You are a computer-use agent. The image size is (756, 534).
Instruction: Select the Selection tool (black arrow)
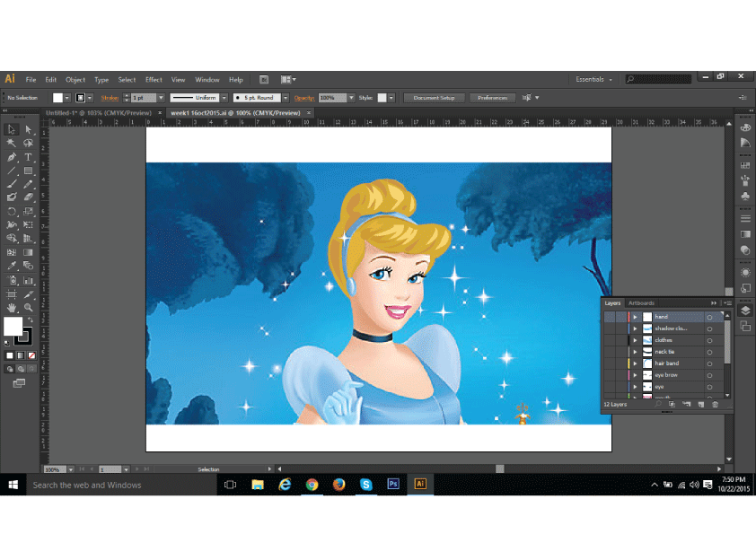12,129
